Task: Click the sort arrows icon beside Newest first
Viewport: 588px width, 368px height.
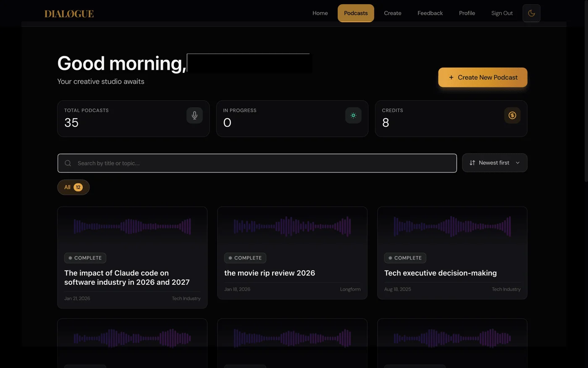Action: point(472,163)
